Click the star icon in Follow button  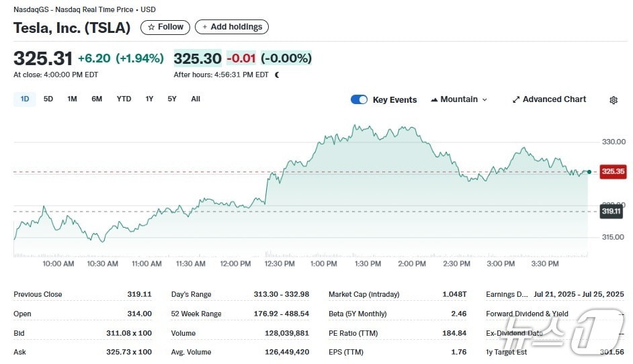(x=152, y=27)
